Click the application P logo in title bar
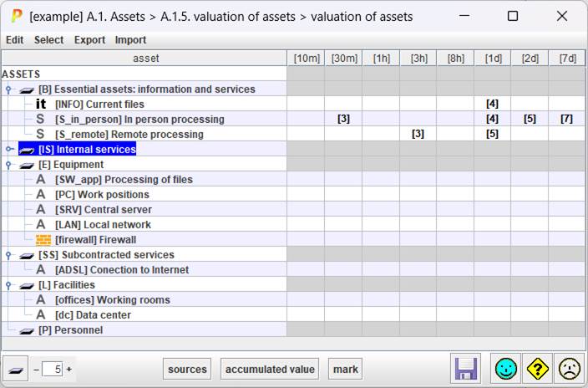 pyautogui.click(x=17, y=16)
